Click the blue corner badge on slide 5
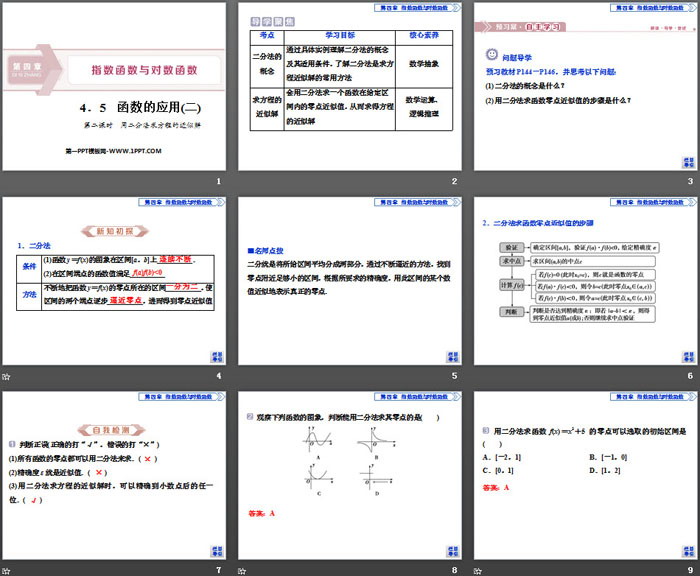This screenshot has width=700, height=576. (449, 357)
